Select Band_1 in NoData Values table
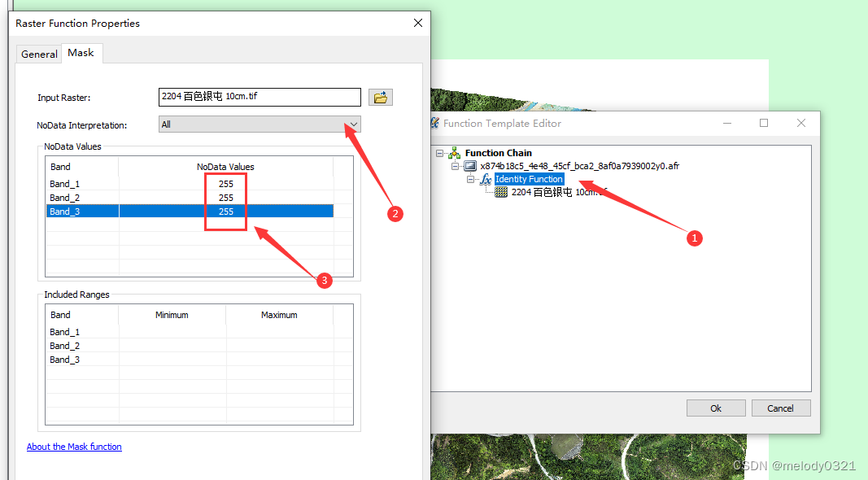This screenshot has width=868, height=480. pyautogui.click(x=65, y=184)
